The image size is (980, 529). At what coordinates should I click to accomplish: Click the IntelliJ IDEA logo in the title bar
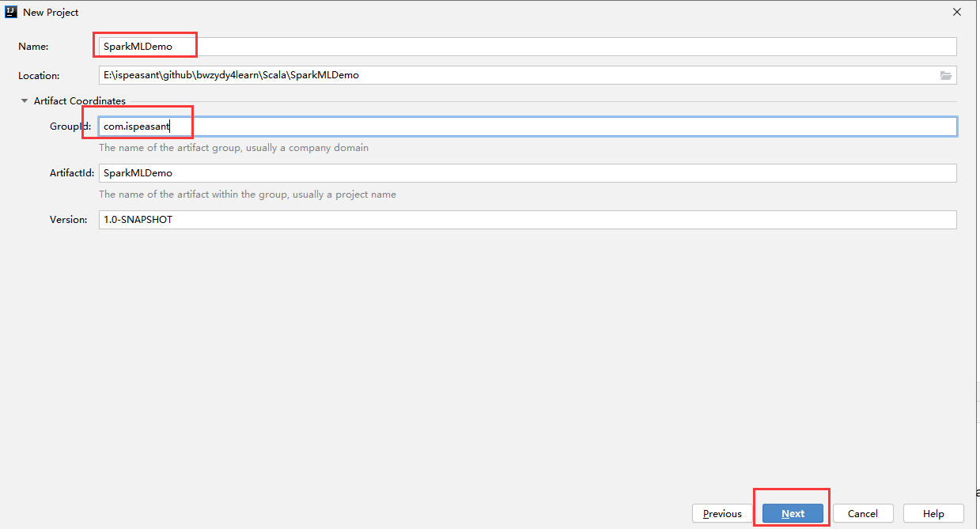pyautogui.click(x=11, y=12)
